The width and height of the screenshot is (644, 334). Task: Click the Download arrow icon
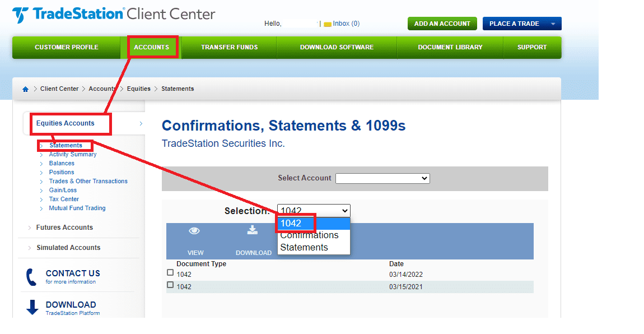pos(253,230)
